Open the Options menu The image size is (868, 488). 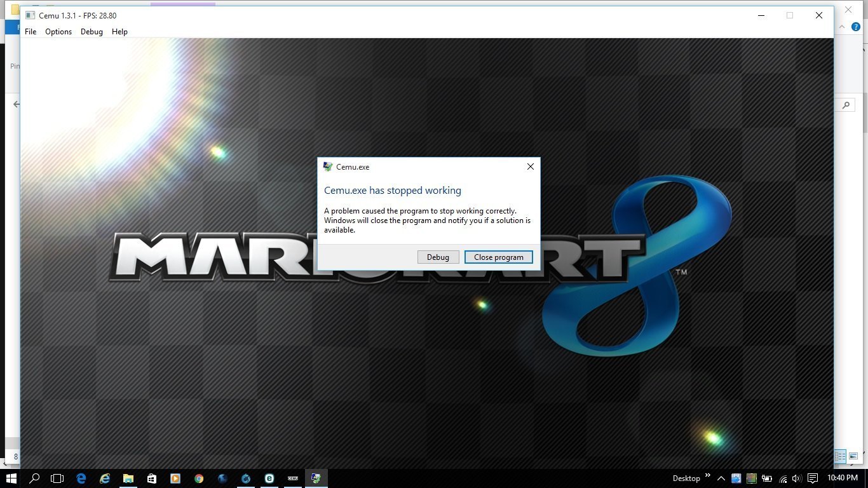(58, 32)
